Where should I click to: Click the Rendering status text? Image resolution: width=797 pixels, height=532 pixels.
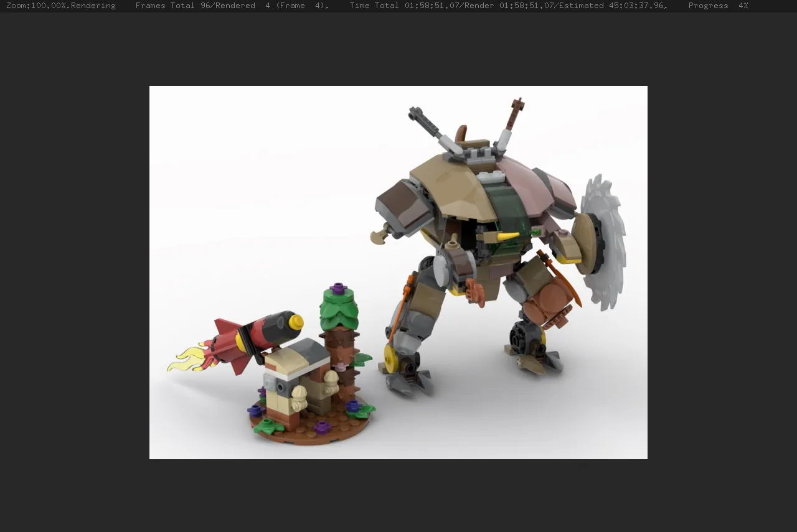[93, 6]
